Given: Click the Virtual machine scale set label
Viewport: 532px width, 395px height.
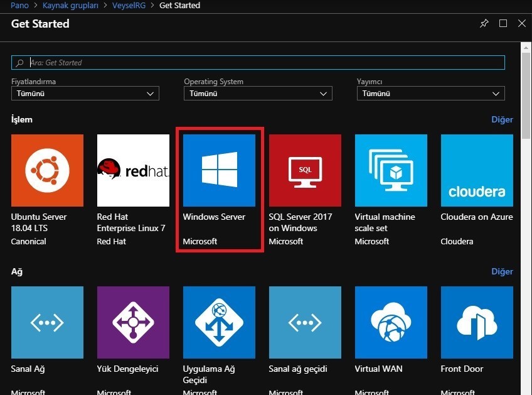Looking at the screenshot, I should click(385, 222).
